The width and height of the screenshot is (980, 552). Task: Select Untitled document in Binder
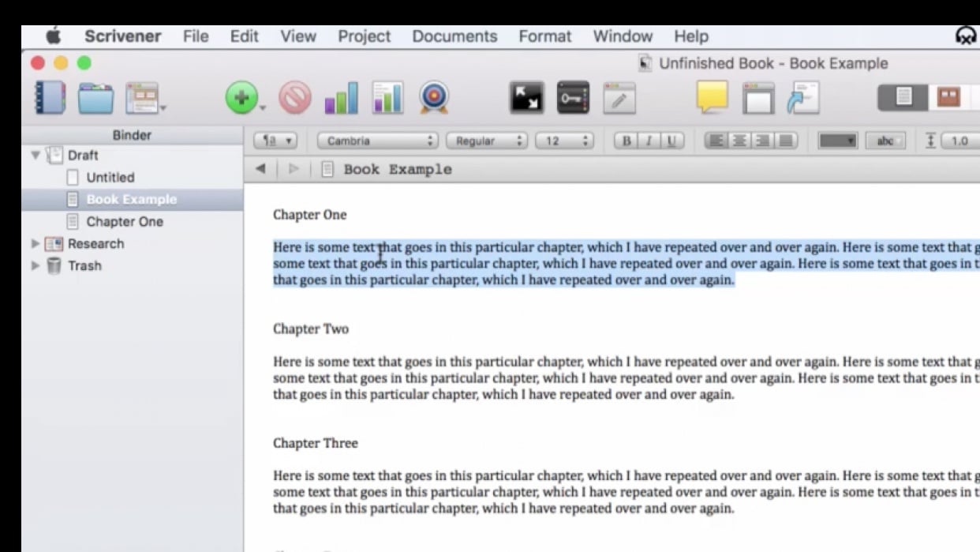pyautogui.click(x=110, y=178)
